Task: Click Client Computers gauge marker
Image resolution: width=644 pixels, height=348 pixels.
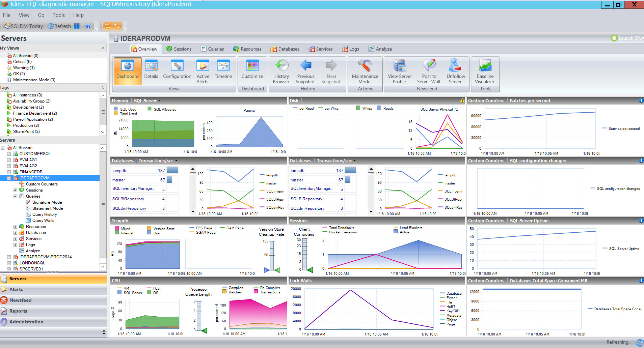Action: point(310,270)
